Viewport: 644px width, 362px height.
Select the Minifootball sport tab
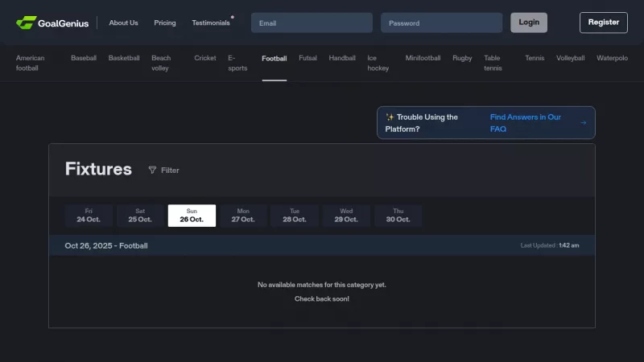coord(423,58)
